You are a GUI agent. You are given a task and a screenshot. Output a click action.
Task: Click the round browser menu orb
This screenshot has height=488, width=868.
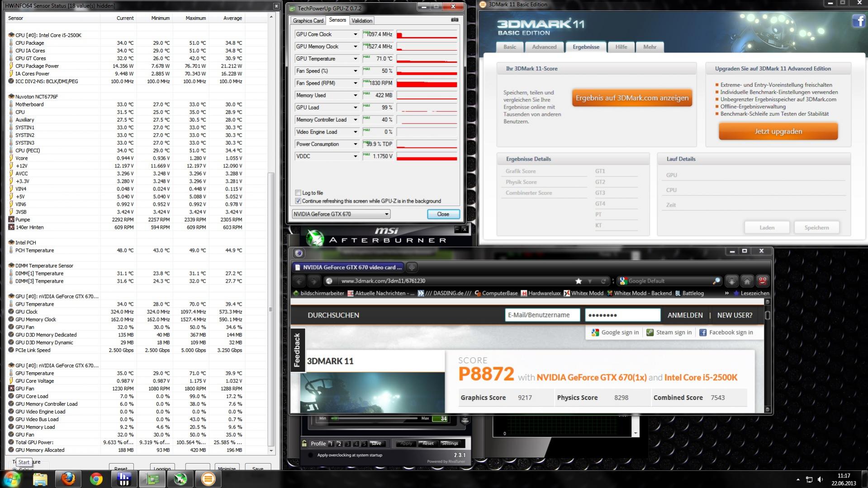click(x=299, y=253)
